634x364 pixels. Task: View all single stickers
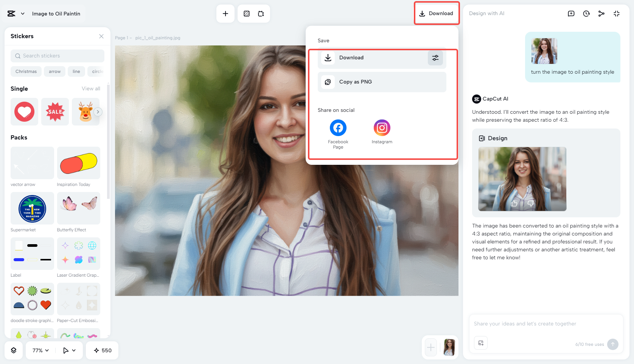click(x=91, y=89)
